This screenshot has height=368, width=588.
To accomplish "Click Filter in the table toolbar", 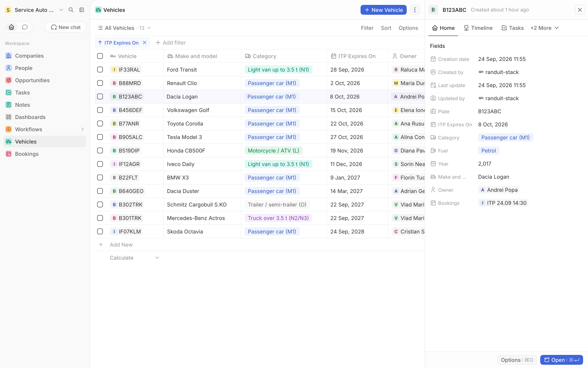I will point(367,28).
